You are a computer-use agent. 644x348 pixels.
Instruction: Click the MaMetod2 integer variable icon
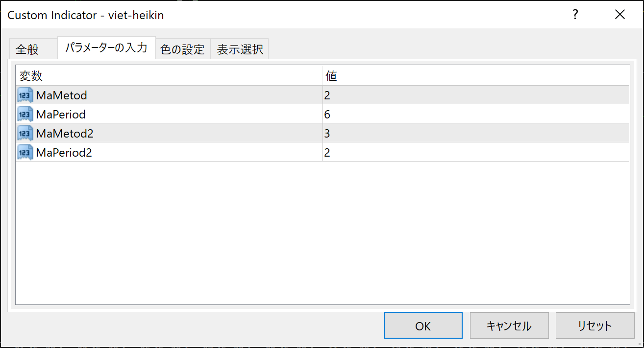25,133
